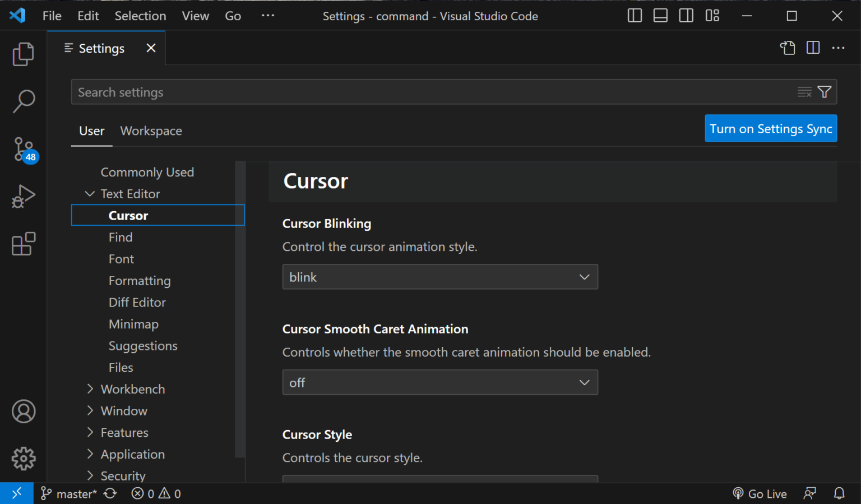
Task: Open the remote window indicator in status bar
Action: [x=16, y=493]
